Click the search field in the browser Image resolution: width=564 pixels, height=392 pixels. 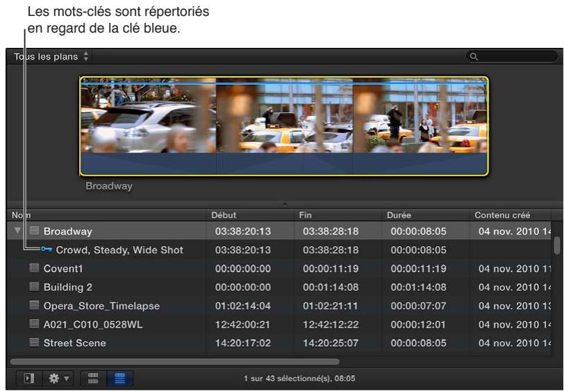pyautogui.click(x=512, y=56)
